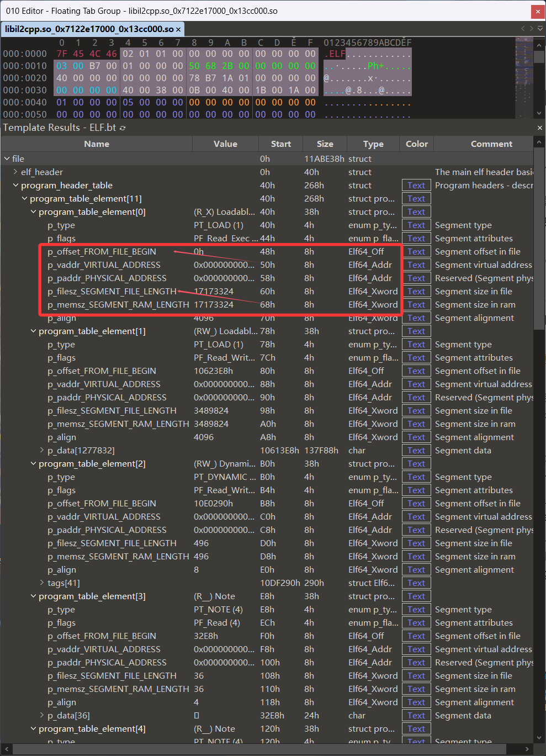Collapse the program_header_table node
Viewport: 546px width, 756px height.
click(15, 185)
